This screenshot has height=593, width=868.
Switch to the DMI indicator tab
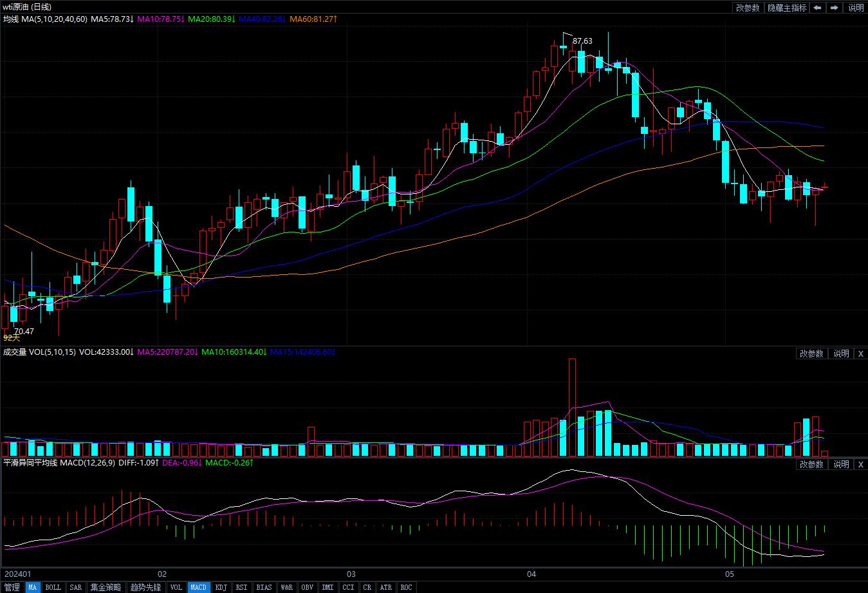point(328,587)
